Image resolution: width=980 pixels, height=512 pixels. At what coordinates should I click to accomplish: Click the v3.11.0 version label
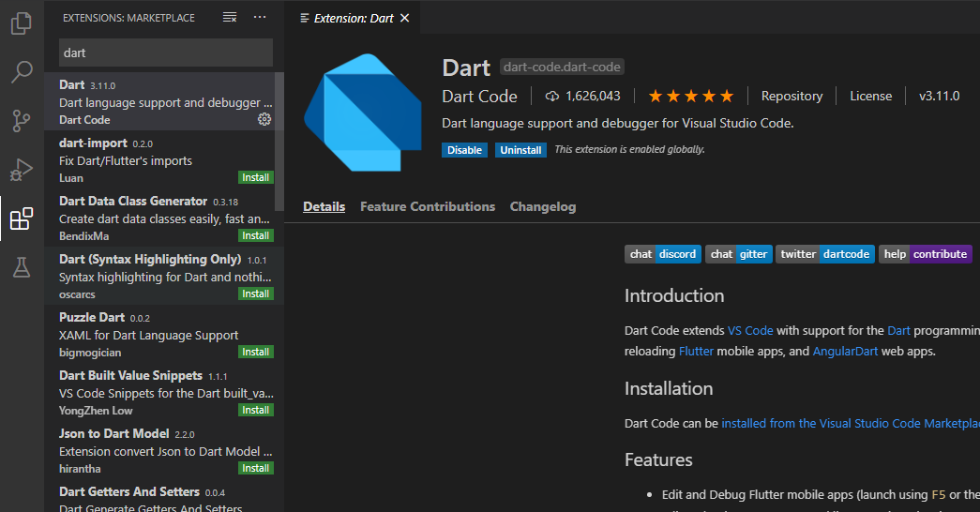(x=939, y=96)
